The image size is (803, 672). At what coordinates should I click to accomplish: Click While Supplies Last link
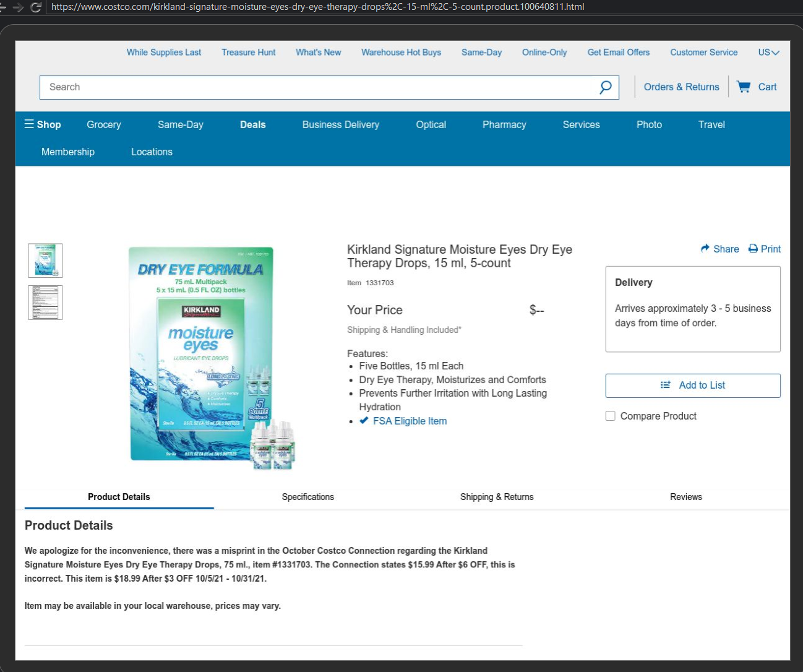pos(164,53)
